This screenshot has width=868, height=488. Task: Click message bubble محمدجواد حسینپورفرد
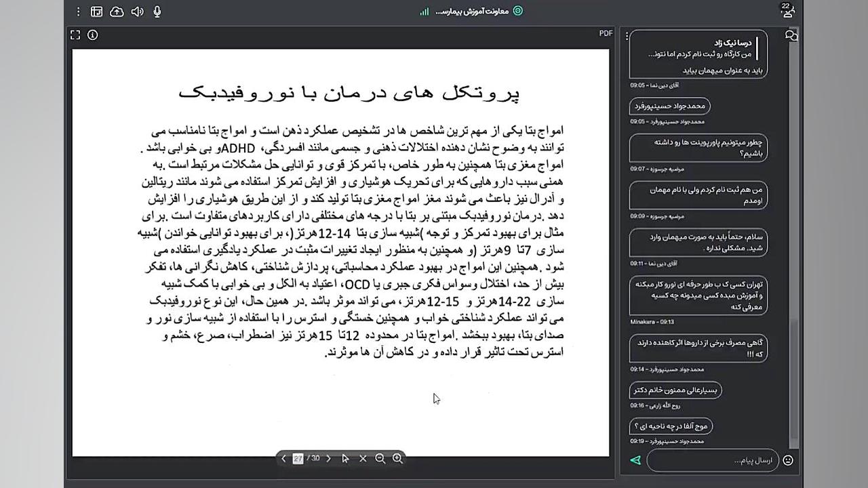pyautogui.click(x=670, y=106)
